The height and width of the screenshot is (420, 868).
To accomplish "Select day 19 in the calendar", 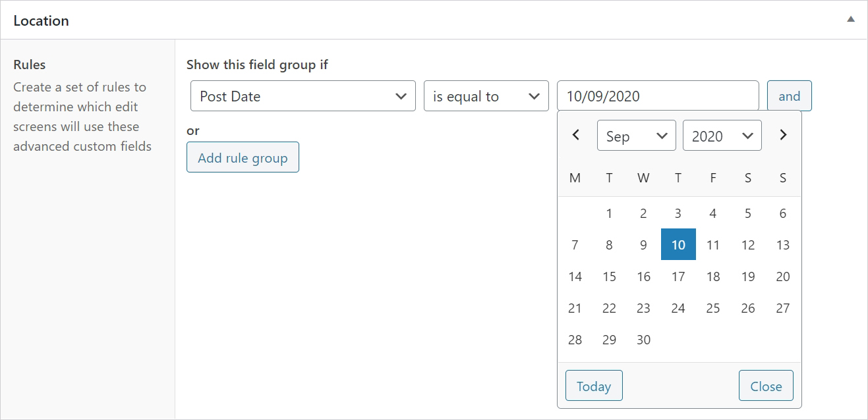I will pyautogui.click(x=747, y=276).
